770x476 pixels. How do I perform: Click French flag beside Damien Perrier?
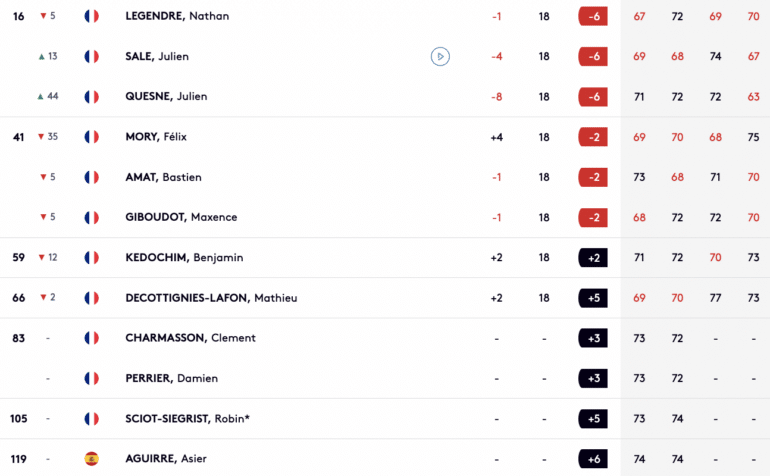(x=91, y=378)
